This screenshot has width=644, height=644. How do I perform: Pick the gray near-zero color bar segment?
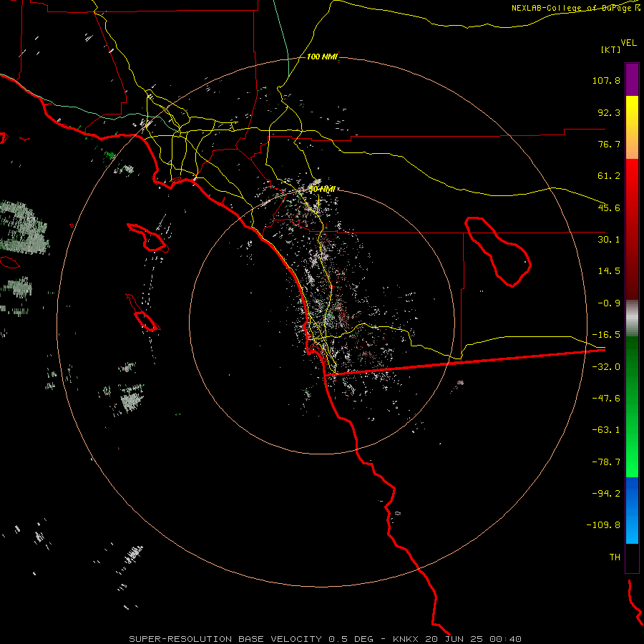[632, 318]
